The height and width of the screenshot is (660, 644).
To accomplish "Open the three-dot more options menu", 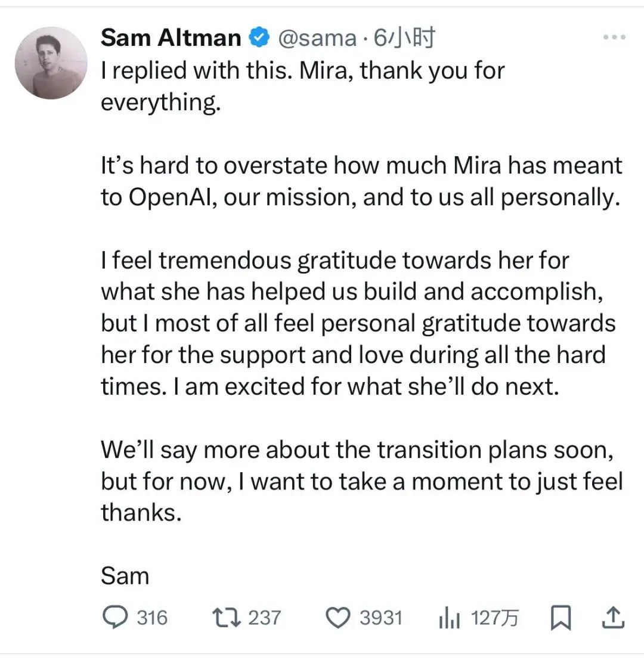I will 614,38.
